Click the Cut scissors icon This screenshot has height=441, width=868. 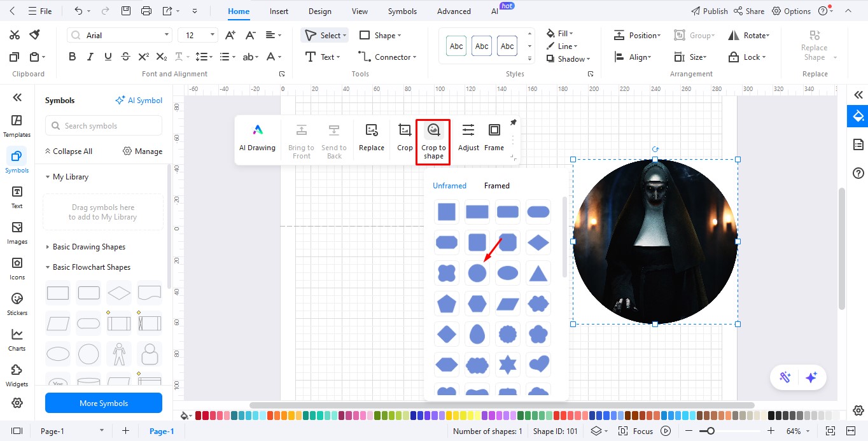tap(14, 35)
